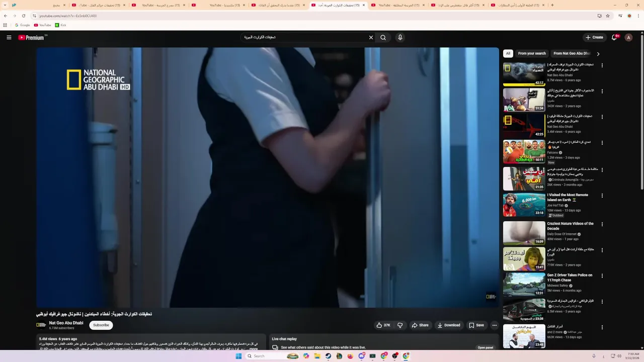
Task: Open taskbar clock showing 7:39 AM
Action: 633,356
